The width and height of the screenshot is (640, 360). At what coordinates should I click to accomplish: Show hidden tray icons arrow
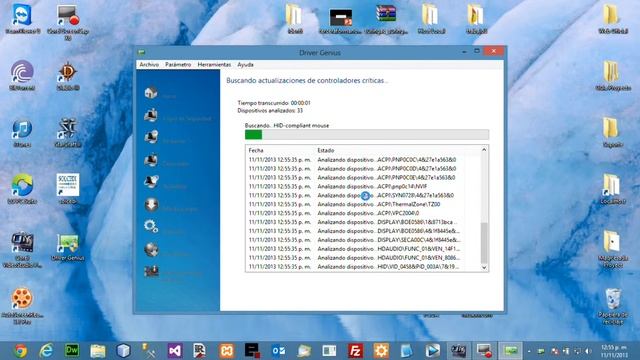click(529, 351)
